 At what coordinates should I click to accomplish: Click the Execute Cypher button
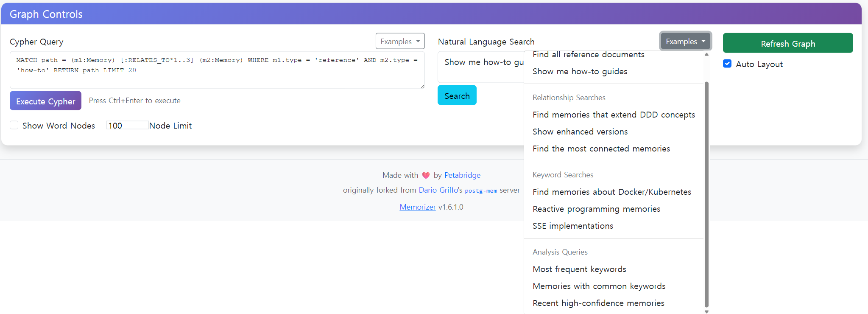(45, 101)
